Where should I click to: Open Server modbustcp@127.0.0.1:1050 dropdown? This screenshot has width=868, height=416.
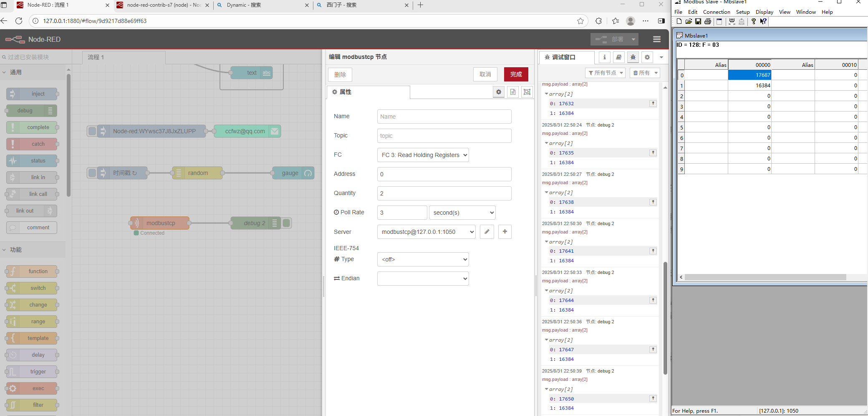426,232
